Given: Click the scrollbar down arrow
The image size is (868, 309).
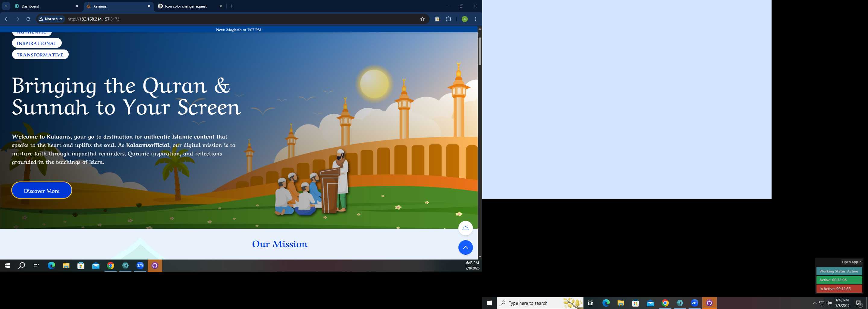Looking at the screenshot, I should [480, 257].
